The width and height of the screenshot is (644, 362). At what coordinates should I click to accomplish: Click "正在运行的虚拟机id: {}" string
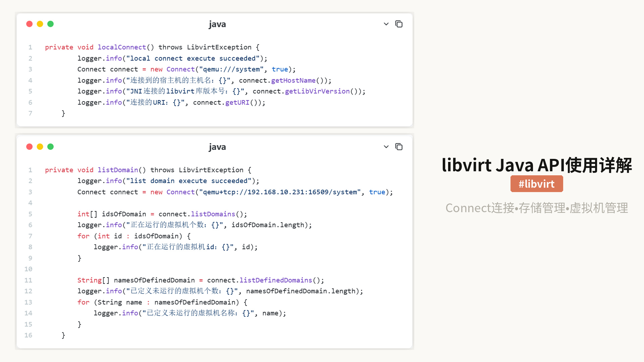tap(188, 247)
